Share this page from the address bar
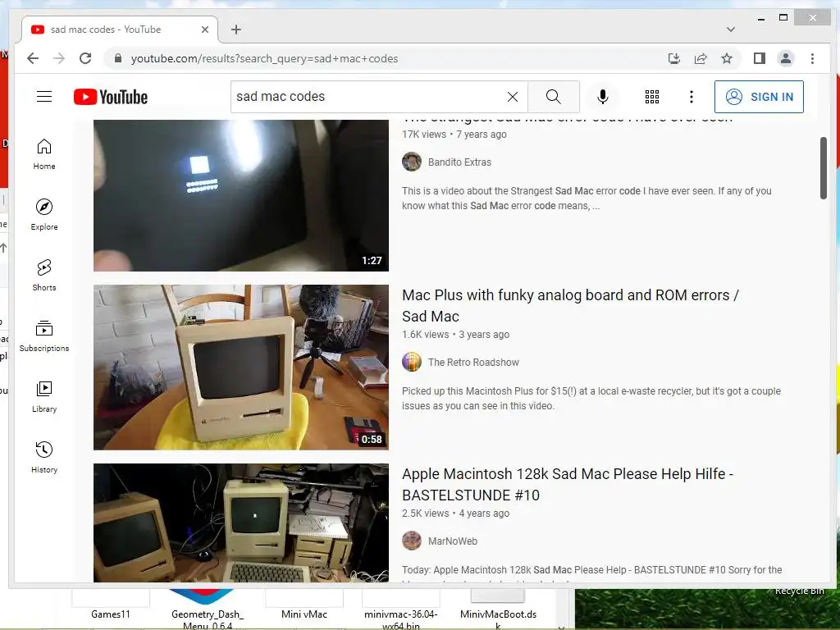840x630 pixels. pos(701,58)
